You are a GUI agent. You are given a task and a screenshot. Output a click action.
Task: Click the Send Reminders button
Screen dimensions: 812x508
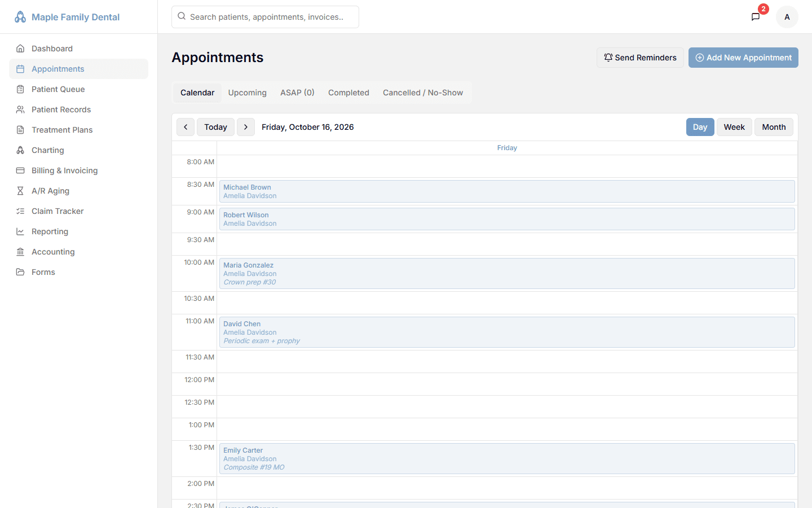click(x=640, y=58)
